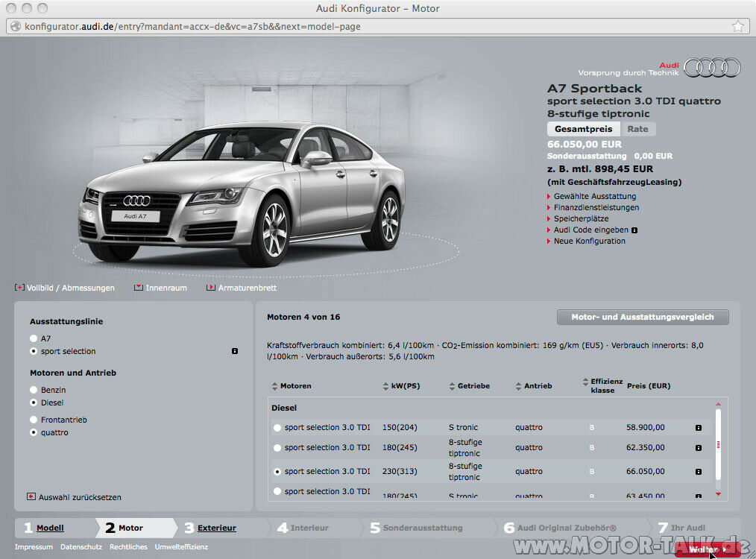Viewport: 756px width, 559px height.
Task: Open Vollbild / Abmessungen view
Action: coord(66,288)
